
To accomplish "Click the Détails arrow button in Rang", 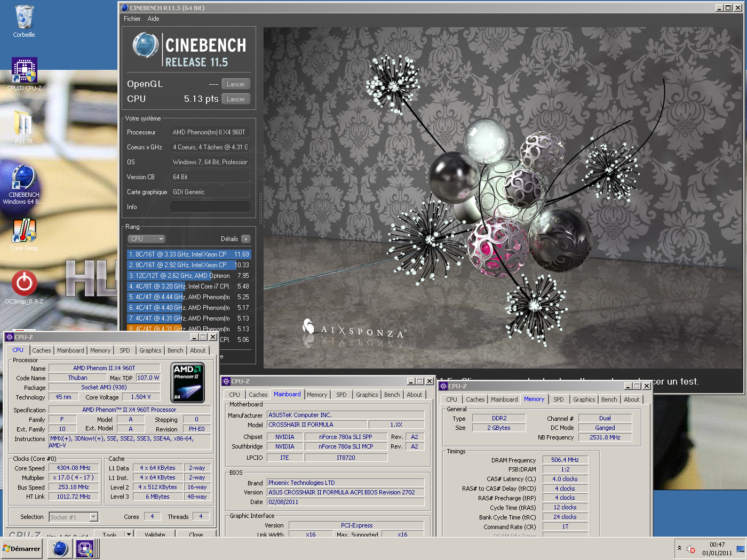I will [245, 239].
